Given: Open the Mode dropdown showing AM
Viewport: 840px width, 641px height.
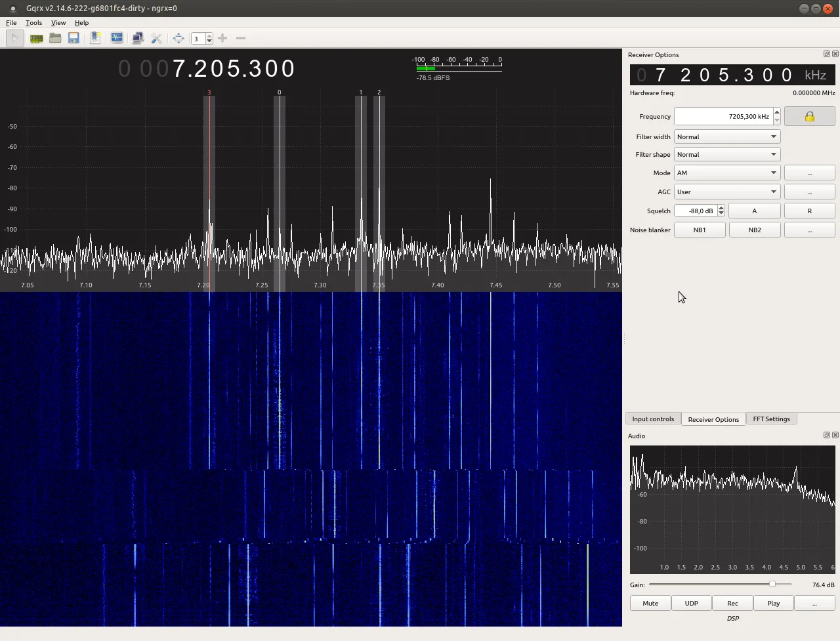Looking at the screenshot, I should point(726,173).
